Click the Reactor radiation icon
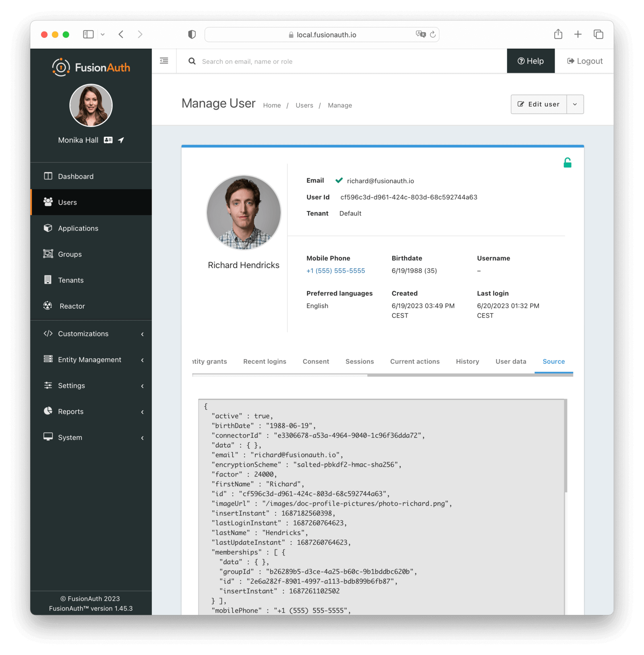The width and height of the screenshot is (644, 655). [x=48, y=306]
